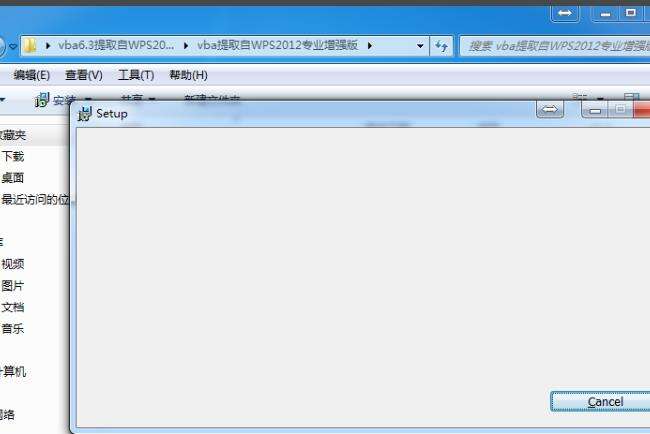Minimize the Explorer window
The image size is (650, 434).
pos(605,14)
